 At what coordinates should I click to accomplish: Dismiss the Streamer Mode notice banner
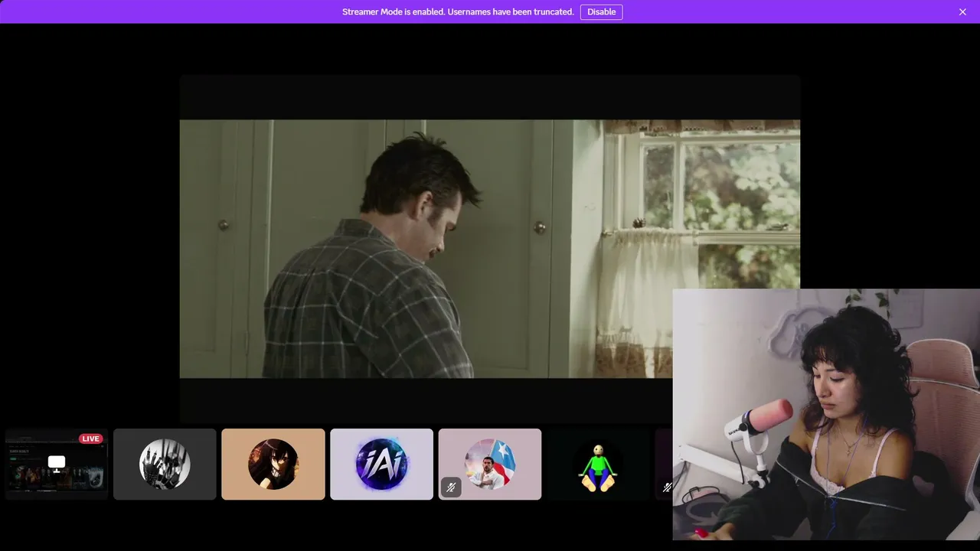coord(962,11)
